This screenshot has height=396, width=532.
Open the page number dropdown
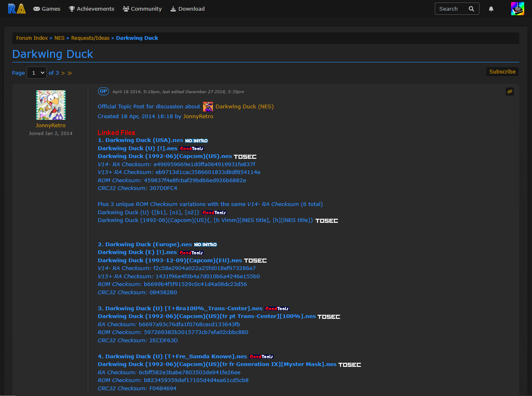pyautogui.click(x=37, y=73)
